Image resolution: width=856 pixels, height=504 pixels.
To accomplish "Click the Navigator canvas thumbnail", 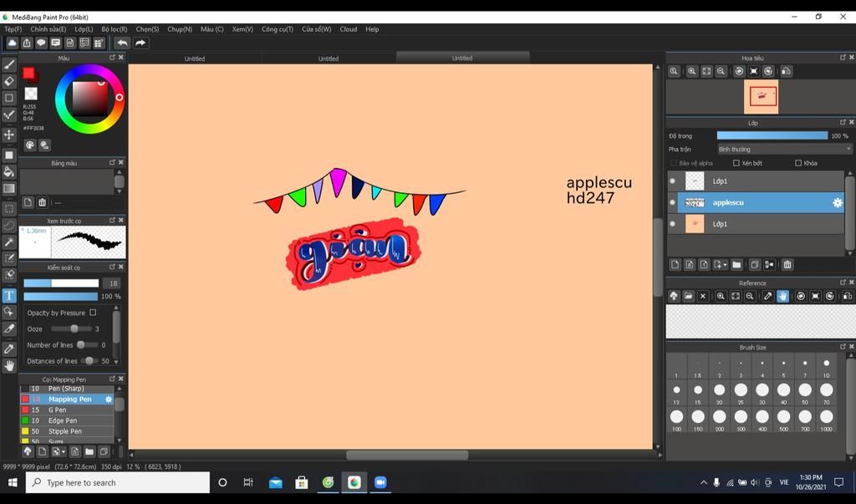I will tap(761, 97).
